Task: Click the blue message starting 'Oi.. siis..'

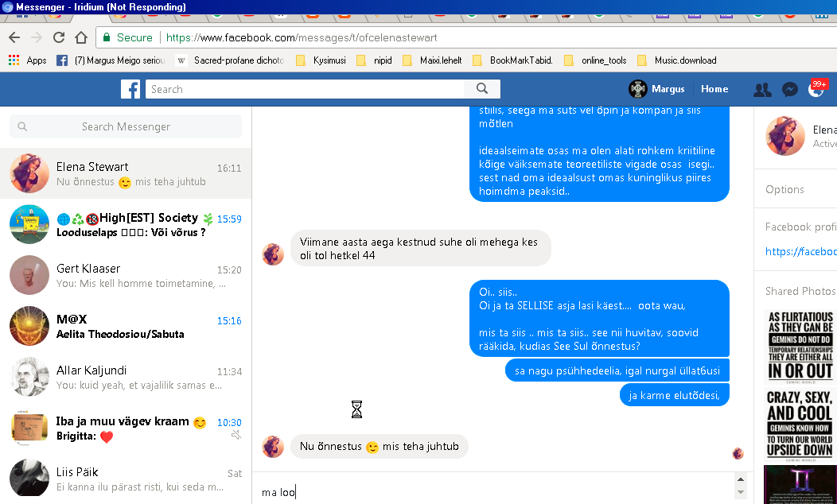Action: coord(599,319)
